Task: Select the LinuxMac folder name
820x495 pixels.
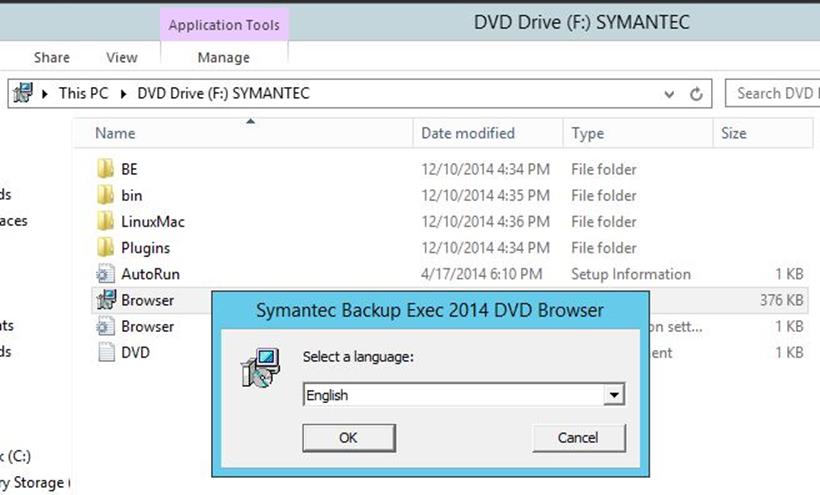Action: pyautogui.click(x=153, y=221)
